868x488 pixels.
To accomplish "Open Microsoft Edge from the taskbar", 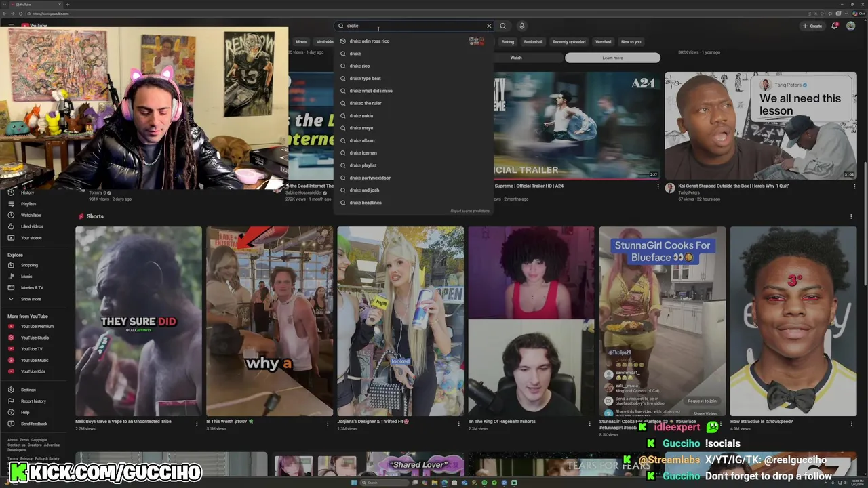I will (444, 483).
